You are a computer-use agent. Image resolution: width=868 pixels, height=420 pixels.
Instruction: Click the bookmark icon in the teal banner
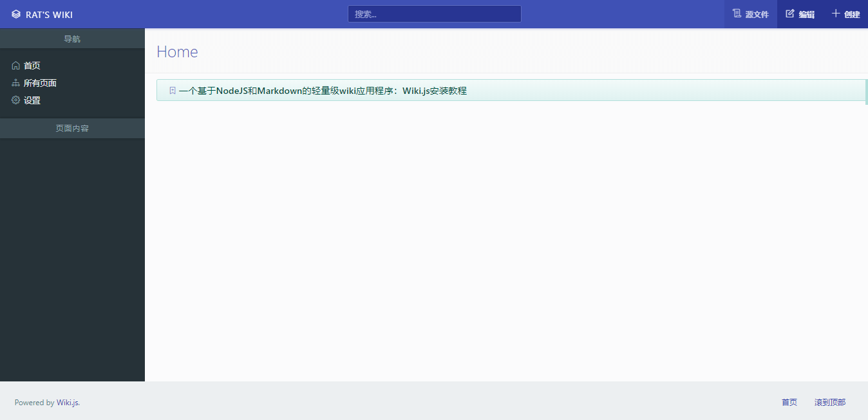(173, 91)
